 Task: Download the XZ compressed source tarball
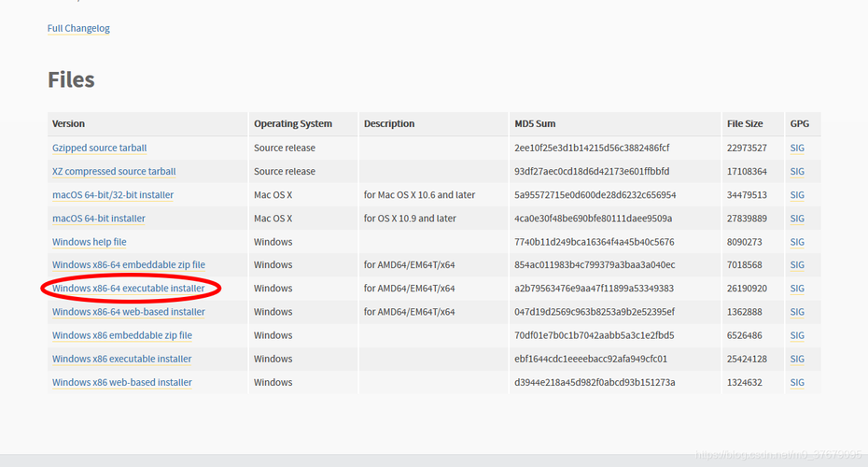114,171
